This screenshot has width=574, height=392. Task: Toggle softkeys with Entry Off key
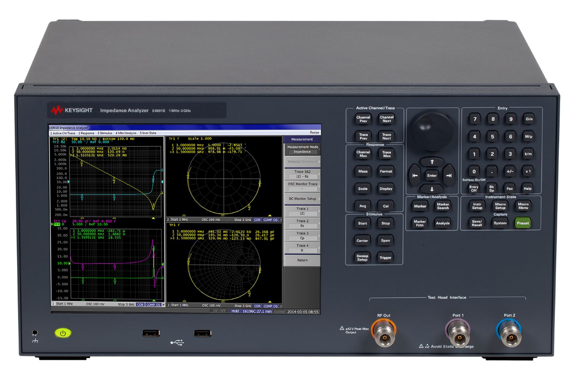point(474,188)
